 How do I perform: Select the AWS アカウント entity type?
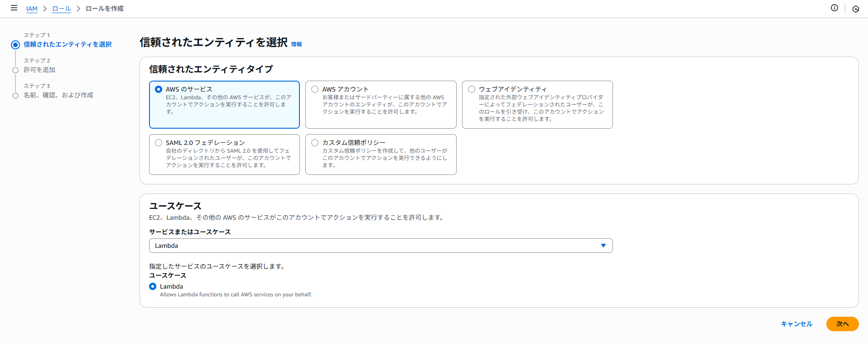coord(381,104)
